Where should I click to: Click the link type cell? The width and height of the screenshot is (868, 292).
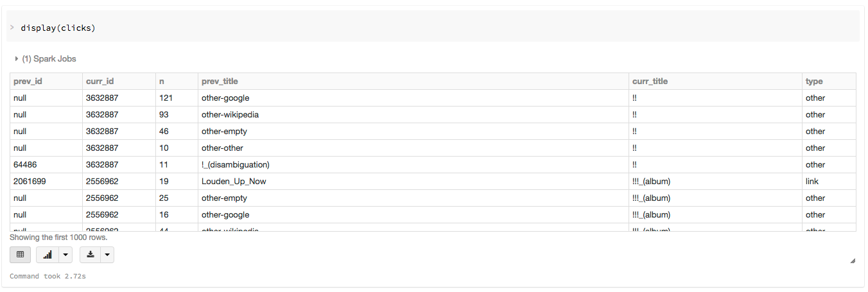click(812, 182)
